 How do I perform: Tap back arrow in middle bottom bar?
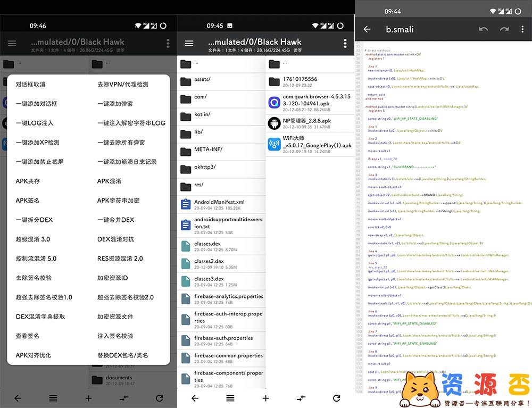[195, 398]
